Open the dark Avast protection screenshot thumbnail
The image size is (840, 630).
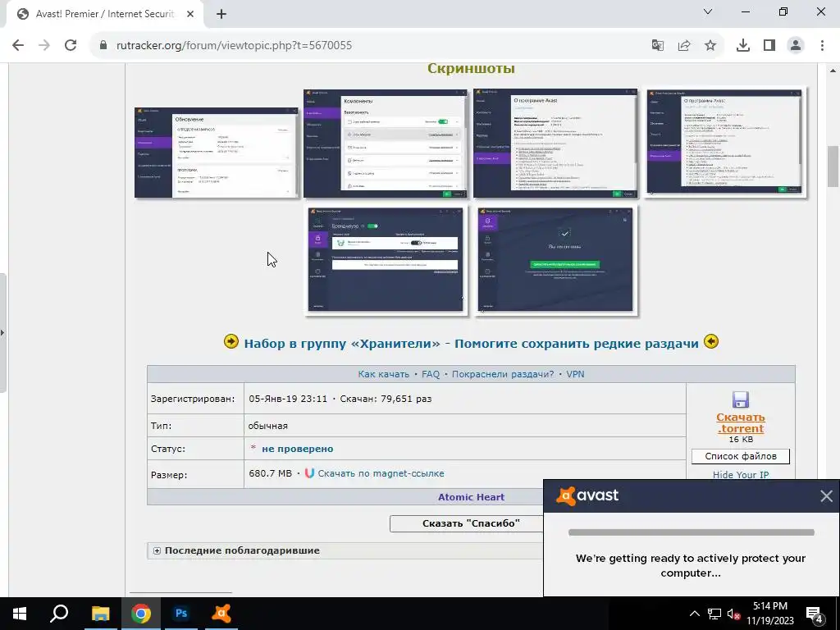click(386, 260)
